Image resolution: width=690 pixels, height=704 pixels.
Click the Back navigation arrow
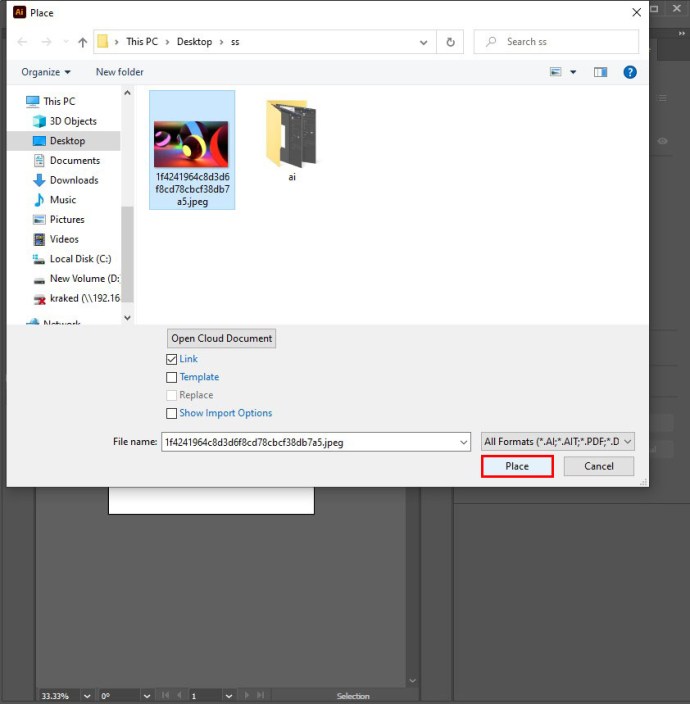[x=23, y=42]
